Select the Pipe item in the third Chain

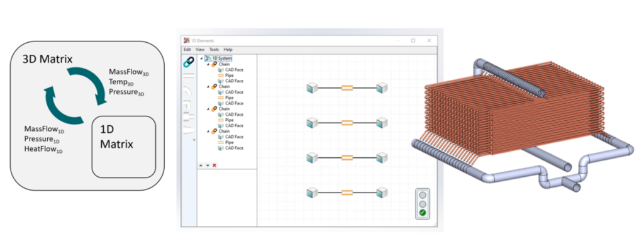[226, 120]
